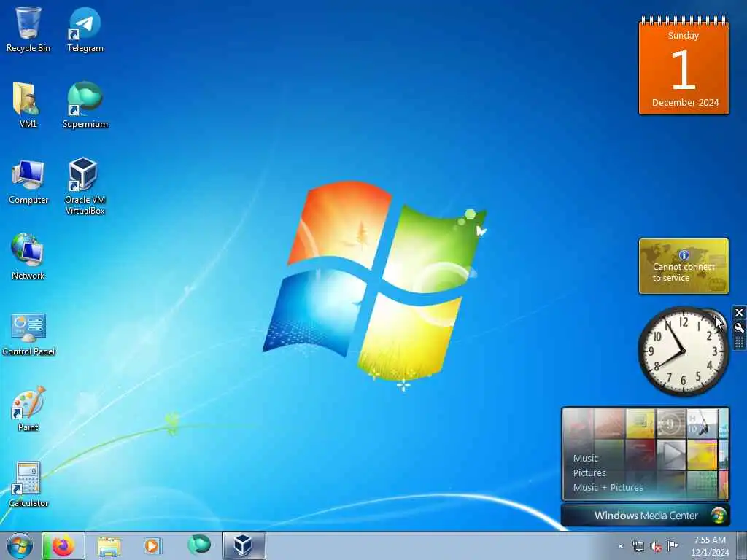Click the muted volume tray icon
Image resolution: width=747 pixels, height=560 pixels.
point(656,547)
